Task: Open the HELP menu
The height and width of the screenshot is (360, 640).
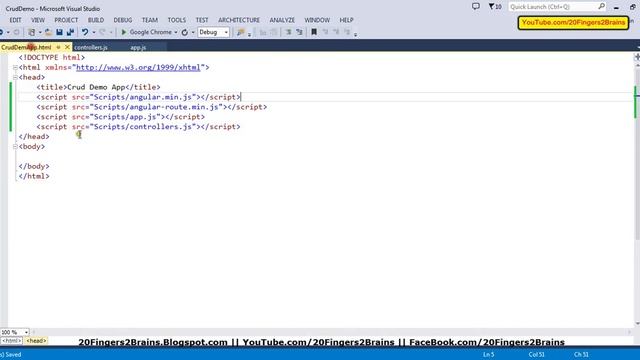Action: point(347,20)
